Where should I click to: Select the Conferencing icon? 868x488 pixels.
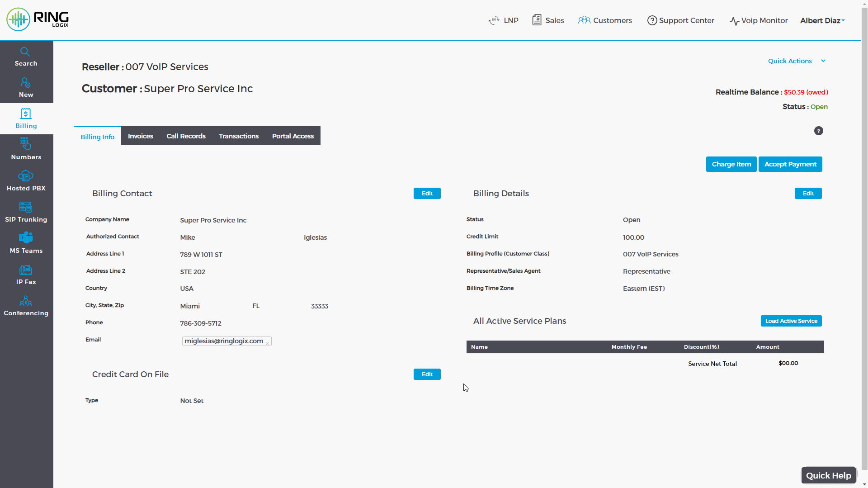click(x=26, y=305)
